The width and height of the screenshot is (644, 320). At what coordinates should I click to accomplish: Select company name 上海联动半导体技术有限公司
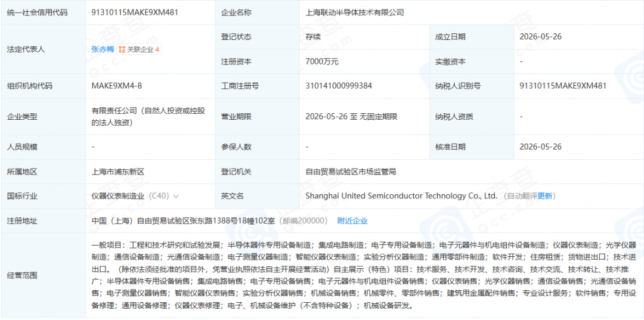pyautogui.click(x=354, y=13)
